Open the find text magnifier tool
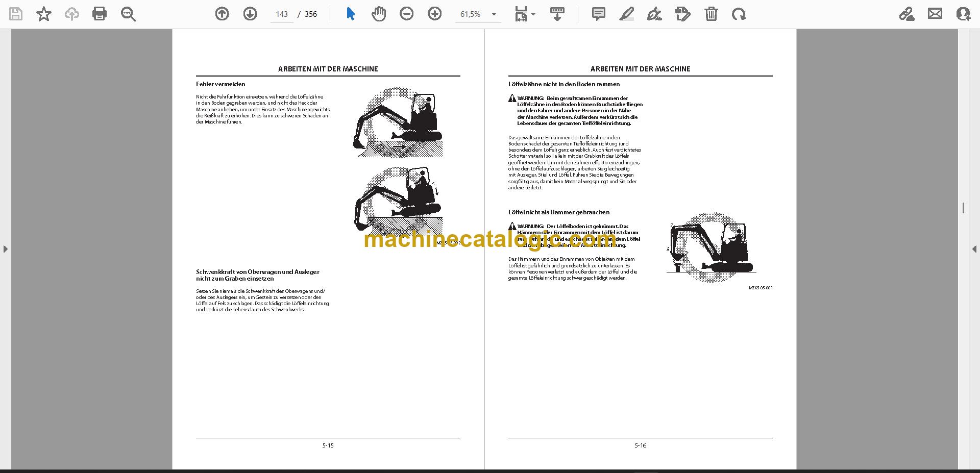The width and height of the screenshot is (980, 473). pos(128,14)
